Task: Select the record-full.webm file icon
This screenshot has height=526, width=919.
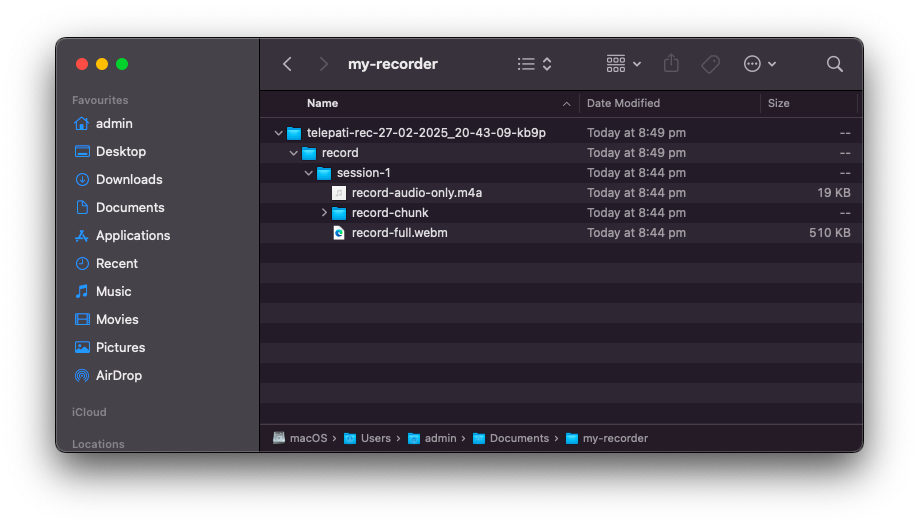Action: click(x=339, y=232)
